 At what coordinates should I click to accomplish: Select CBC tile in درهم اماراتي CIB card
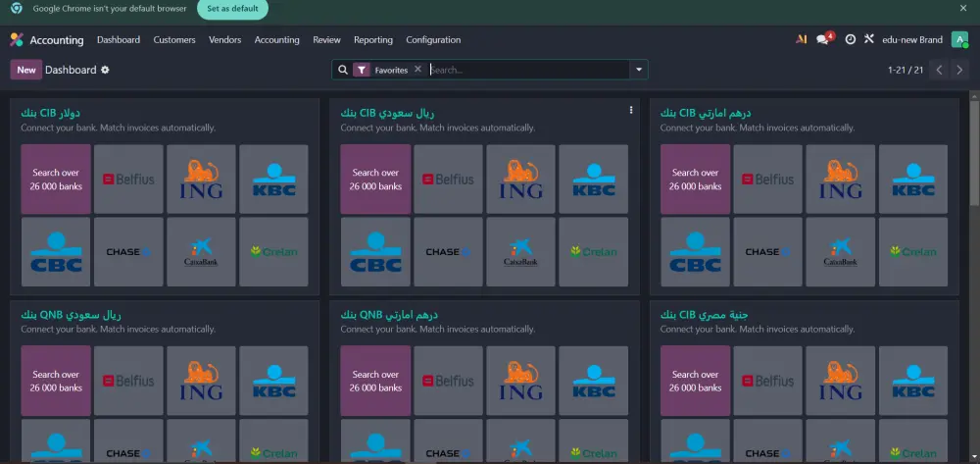pyautogui.click(x=696, y=252)
